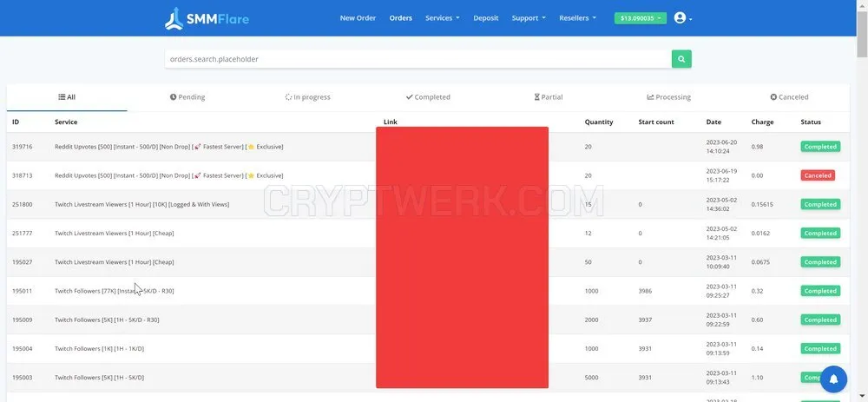
Task: Click the Completed badge for order 251777
Action: (820, 233)
